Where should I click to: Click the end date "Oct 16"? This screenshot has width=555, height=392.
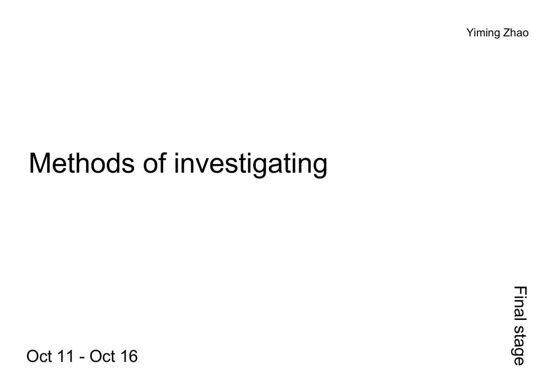point(114,356)
